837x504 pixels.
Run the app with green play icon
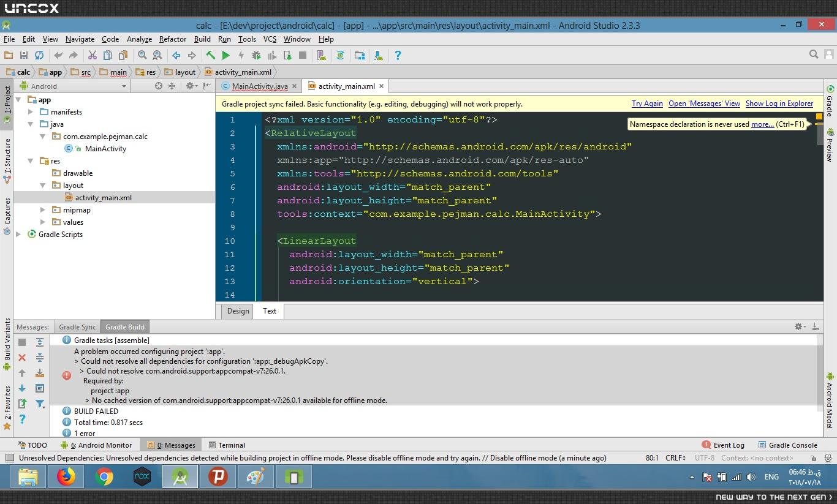[x=225, y=55]
